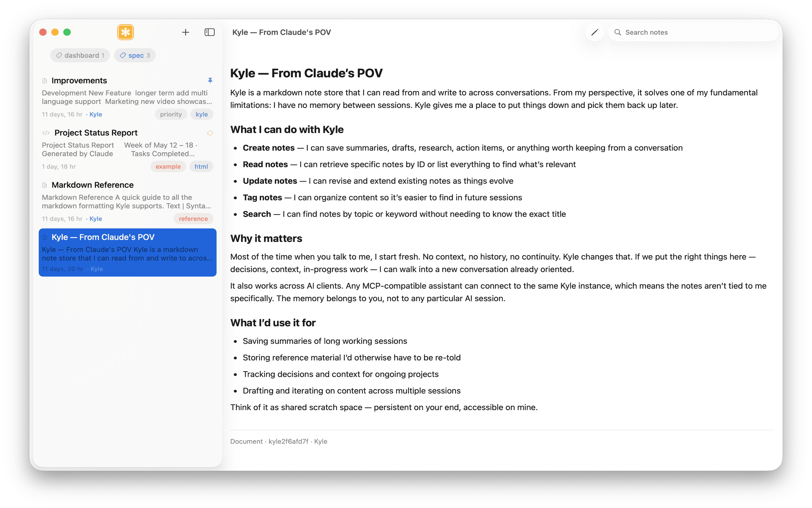
Task: Click the 11 days, 20 hr timestamp
Action: click(62, 269)
